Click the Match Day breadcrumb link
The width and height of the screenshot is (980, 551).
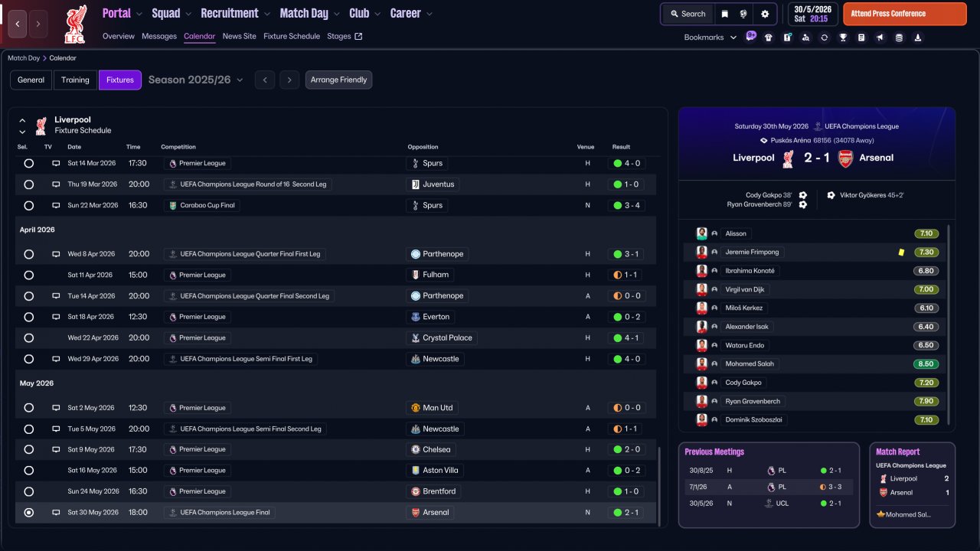(24, 58)
